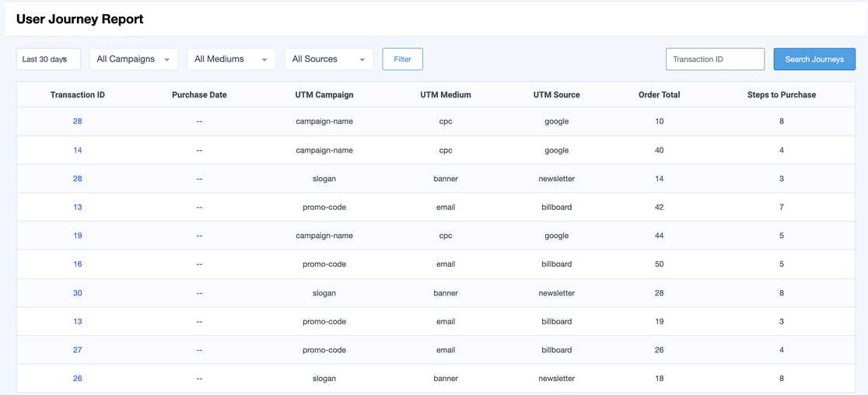Image resolution: width=868 pixels, height=395 pixels.
Task: Click banner medium in transaction 26 row
Action: (x=446, y=379)
